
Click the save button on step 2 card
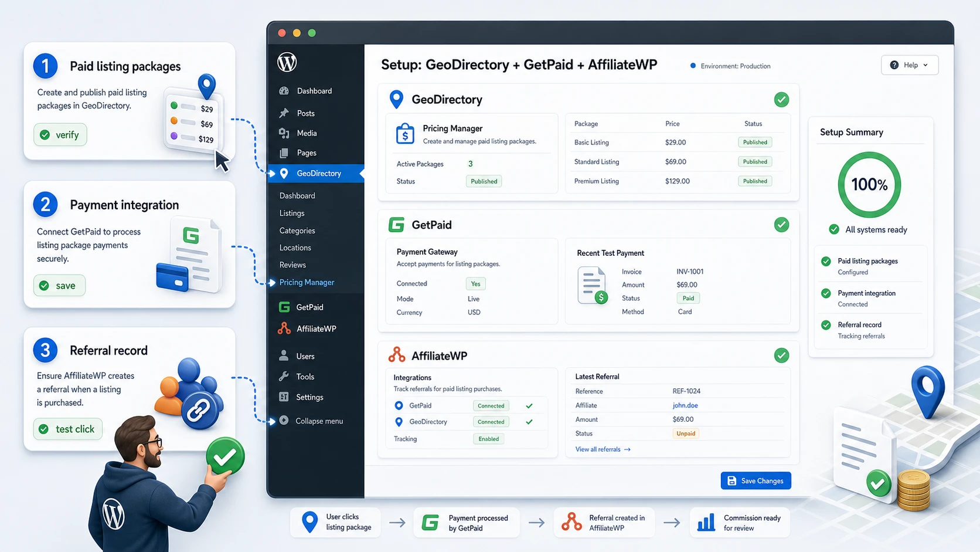pyautogui.click(x=59, y=286)
